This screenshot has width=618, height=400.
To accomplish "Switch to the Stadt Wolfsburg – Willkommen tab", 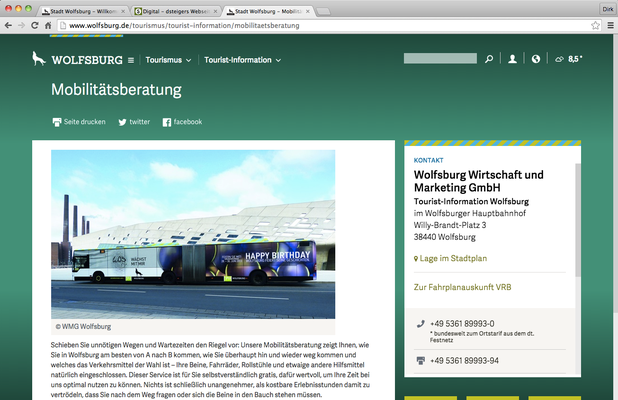I will tap(83, 11).
